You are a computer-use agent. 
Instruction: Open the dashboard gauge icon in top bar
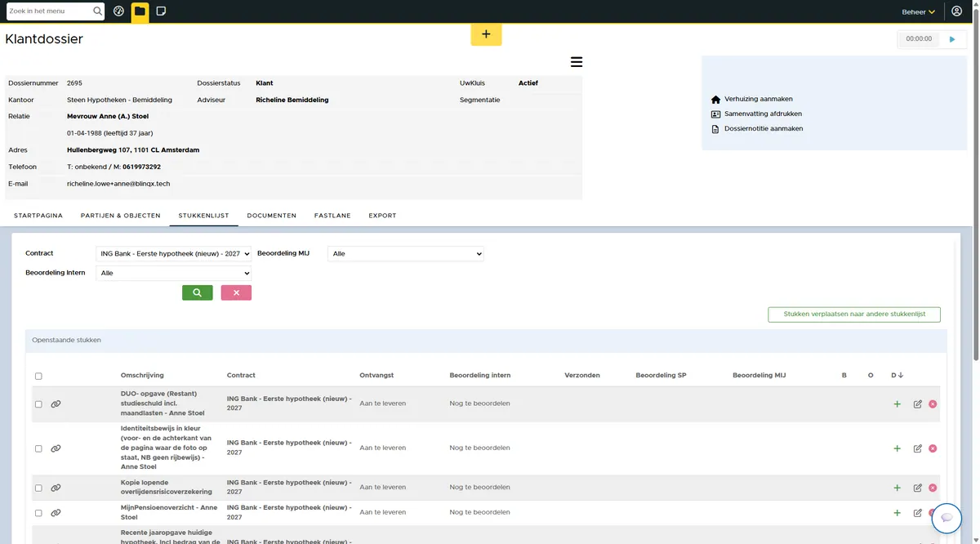point(119,11)
